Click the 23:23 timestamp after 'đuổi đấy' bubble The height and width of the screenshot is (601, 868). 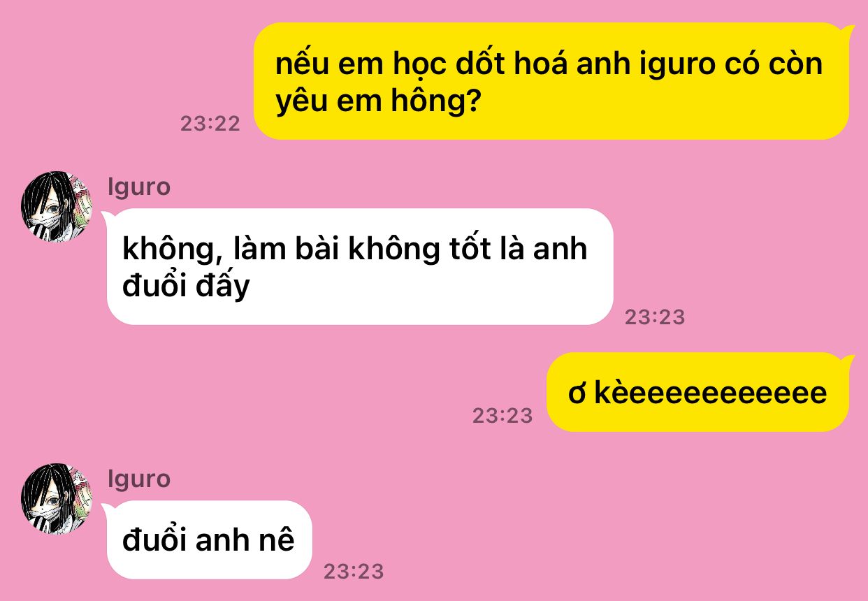(x=655, y=317)
